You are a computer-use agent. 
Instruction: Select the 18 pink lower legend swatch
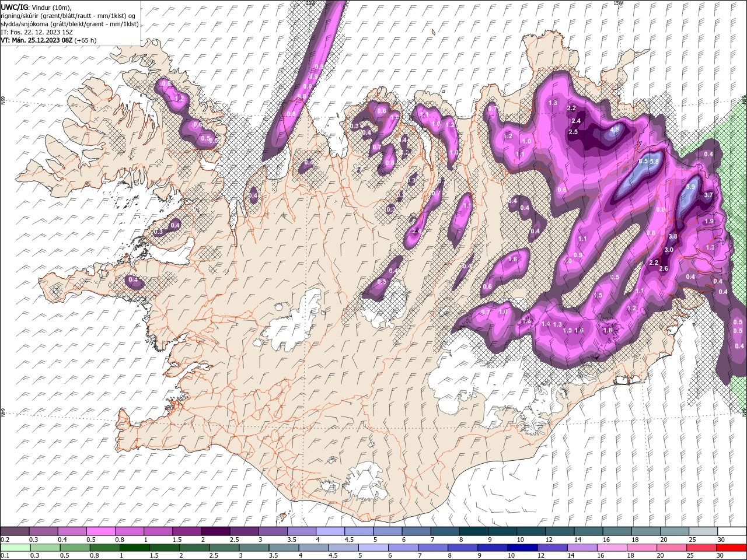pyautogui.click(x=641, y=548)
